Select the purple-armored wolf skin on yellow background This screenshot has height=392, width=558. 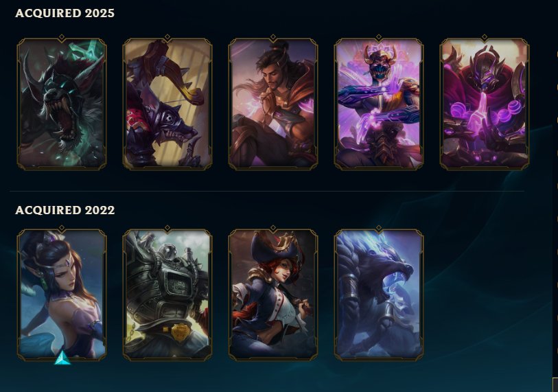[167, 104]
